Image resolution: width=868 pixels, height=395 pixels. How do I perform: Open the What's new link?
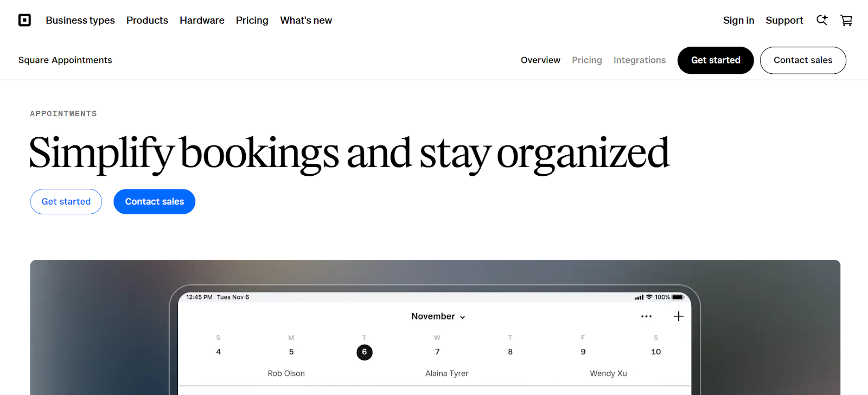click(x=306, y=20)
